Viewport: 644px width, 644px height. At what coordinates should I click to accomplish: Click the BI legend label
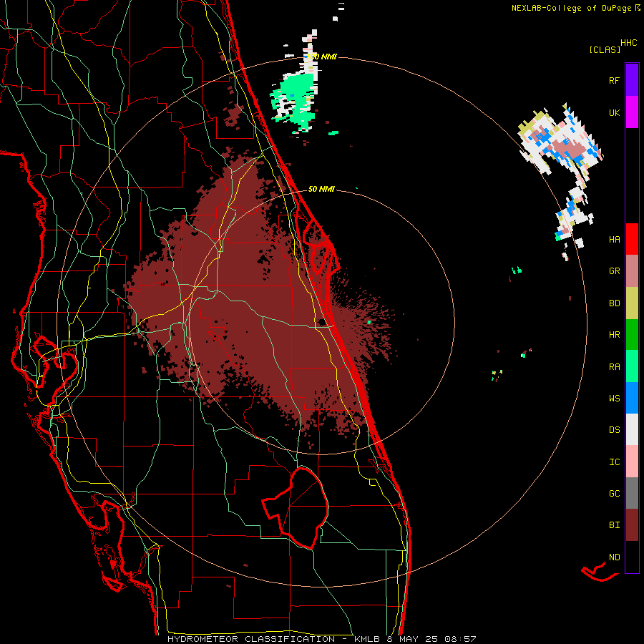click(x=614, y=525)
